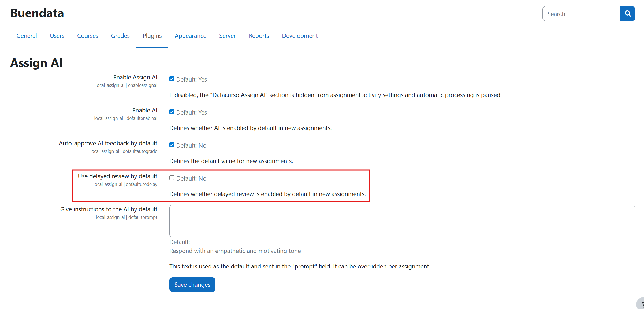Open the Server tab
This screenshot has height=309, width=644.
click(227, 36)
